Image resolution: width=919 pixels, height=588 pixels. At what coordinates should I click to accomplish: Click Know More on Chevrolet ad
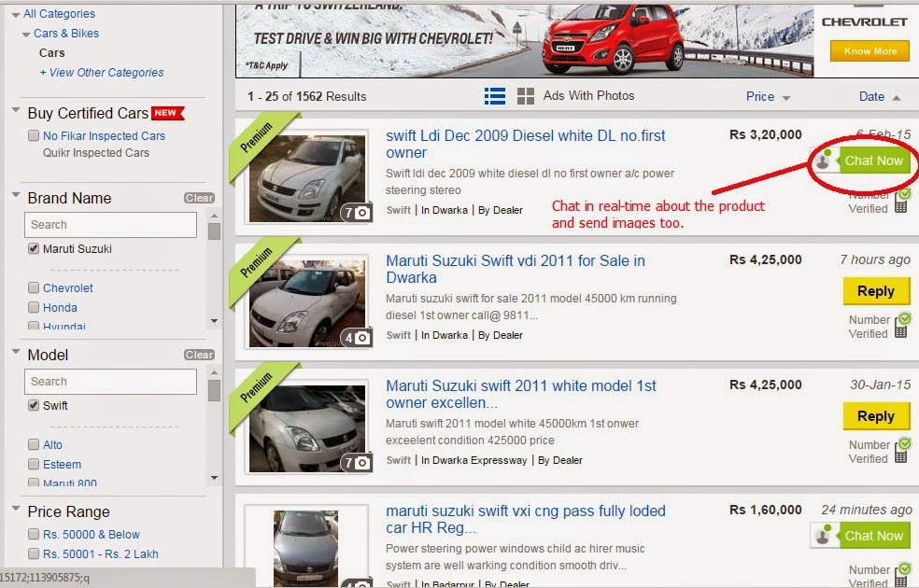pyautogui.click(x=870, y=51)
